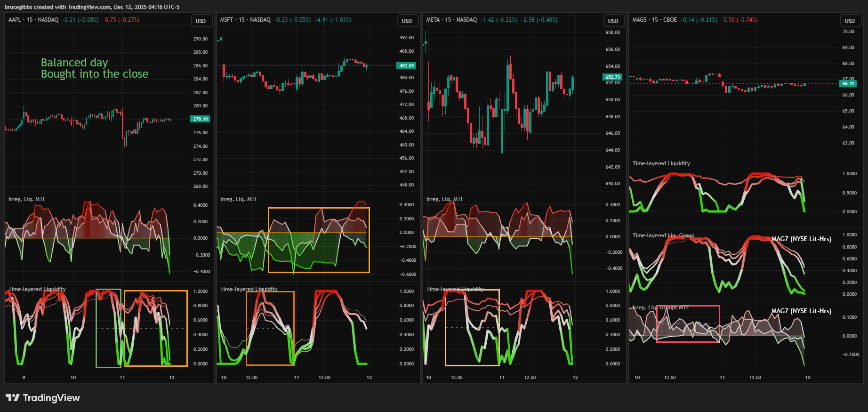Click the Time-layered Liq. Group legend on MAGS
This screenshot has height=412, width=868.
[663, 235]
